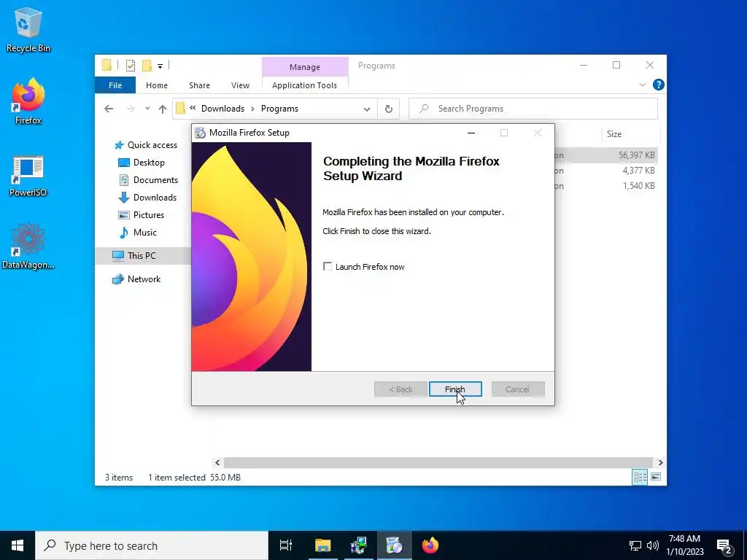Open the Firefox desktop shortcut icon

click(28, 101)
